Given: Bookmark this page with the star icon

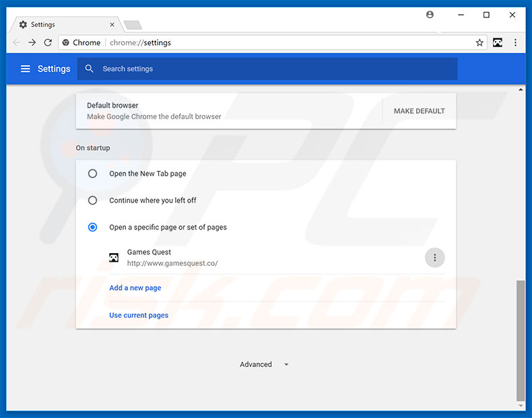Looking at the screenshot, I should 479,42.
